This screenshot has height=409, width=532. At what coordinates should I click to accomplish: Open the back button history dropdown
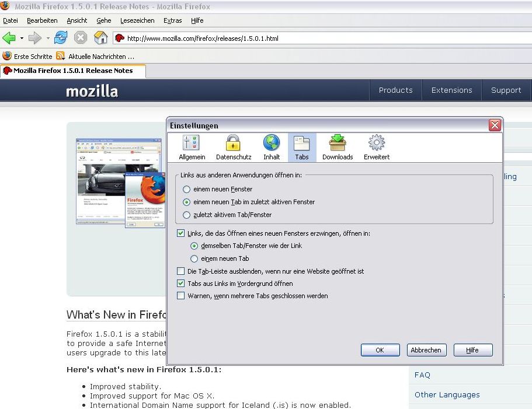(22, 38)
